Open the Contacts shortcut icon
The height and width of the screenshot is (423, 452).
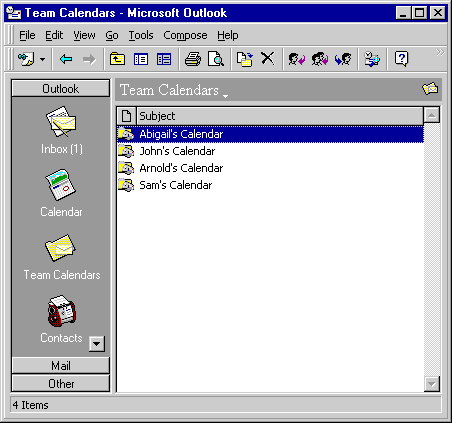point(62,311)
